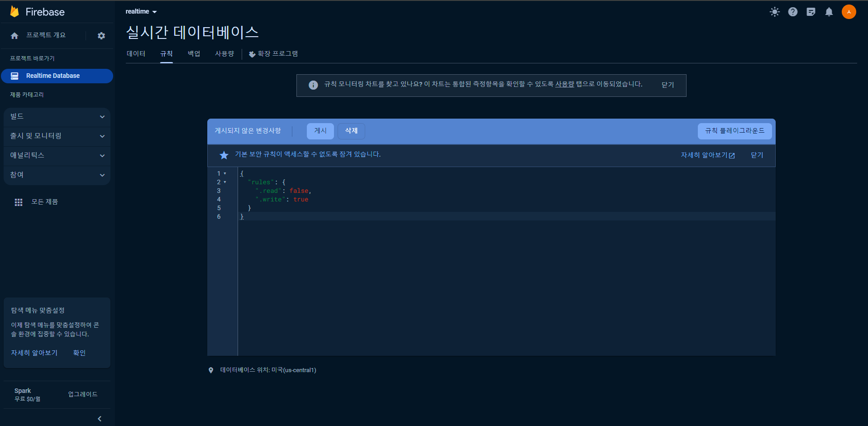Click empty editor area below code
The image size is (868, 426).
point(506,288)
